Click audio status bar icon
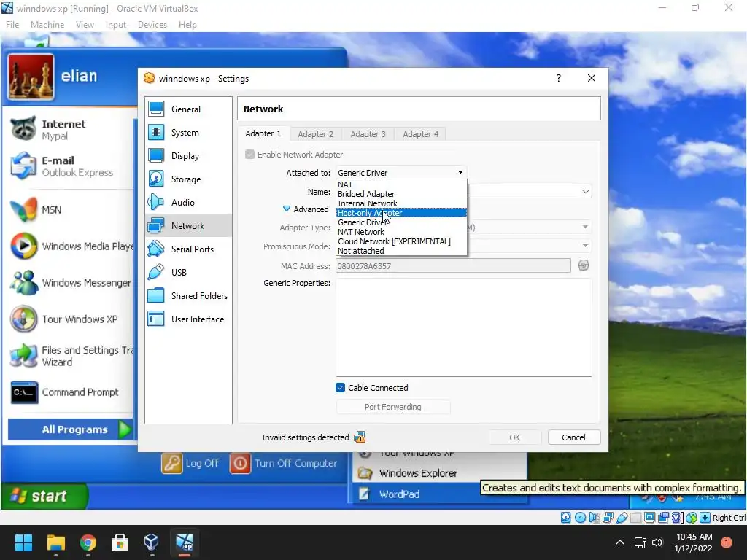The height and width of the screenshot is (560, 747). [x=594, y=518]
